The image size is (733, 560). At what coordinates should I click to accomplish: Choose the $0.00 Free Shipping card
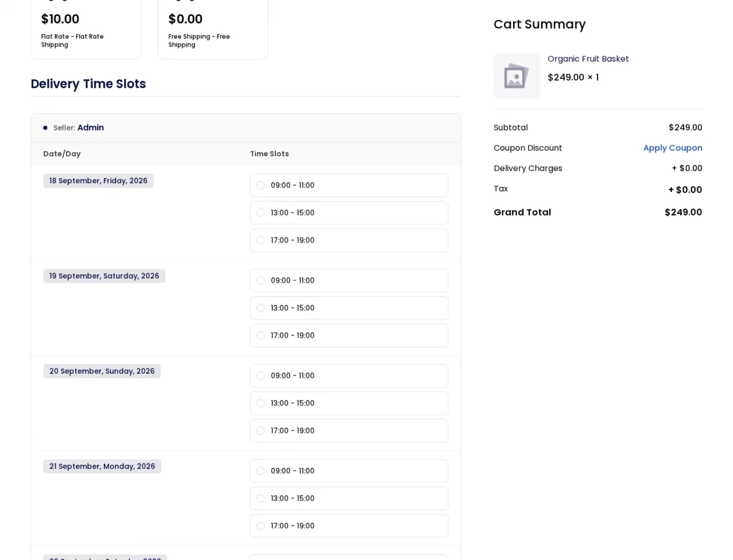coord(213,29)
